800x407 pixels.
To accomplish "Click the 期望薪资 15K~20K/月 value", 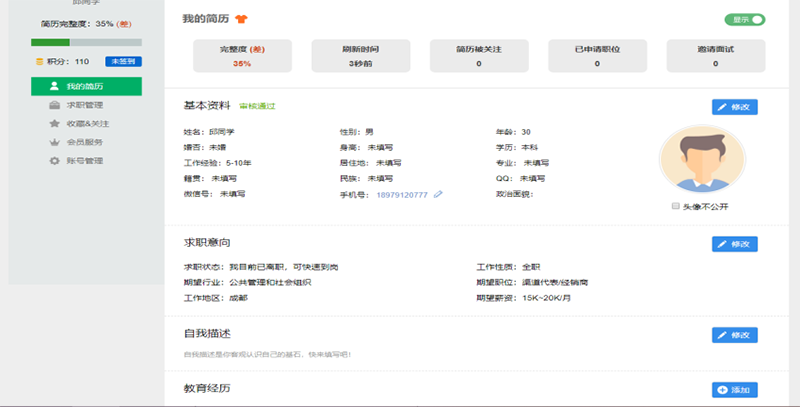I will coord(546,298).
